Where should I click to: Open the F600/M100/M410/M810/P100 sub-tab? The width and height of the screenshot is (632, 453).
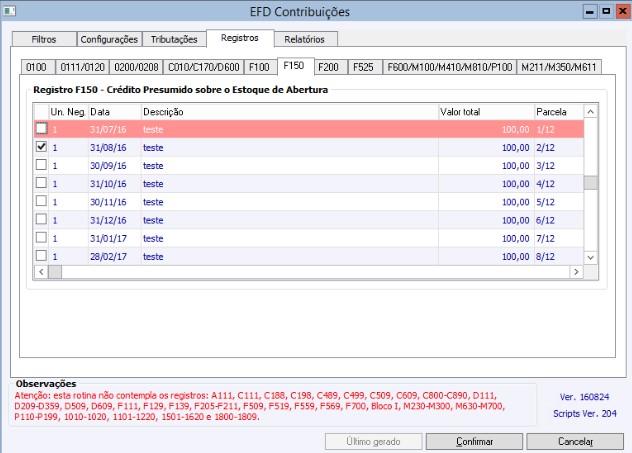click(x=450, y=67)
